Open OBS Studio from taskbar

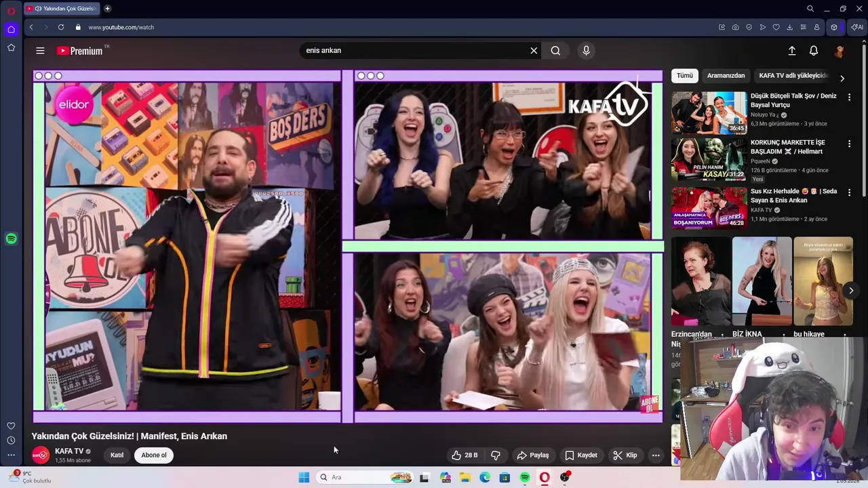pyautogui.click(x=565, y=477)
